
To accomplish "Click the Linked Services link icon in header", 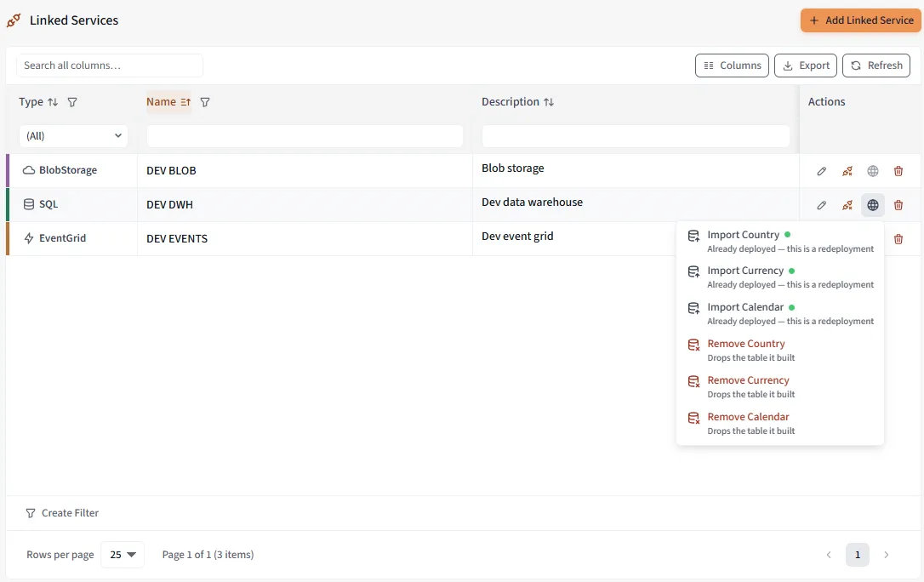I will [14, 20].
